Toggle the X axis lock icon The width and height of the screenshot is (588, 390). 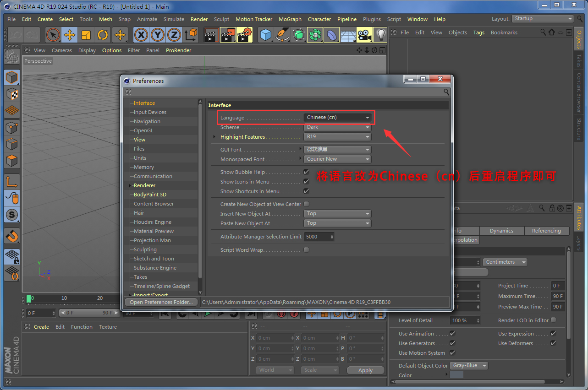[x=141, y=35]
